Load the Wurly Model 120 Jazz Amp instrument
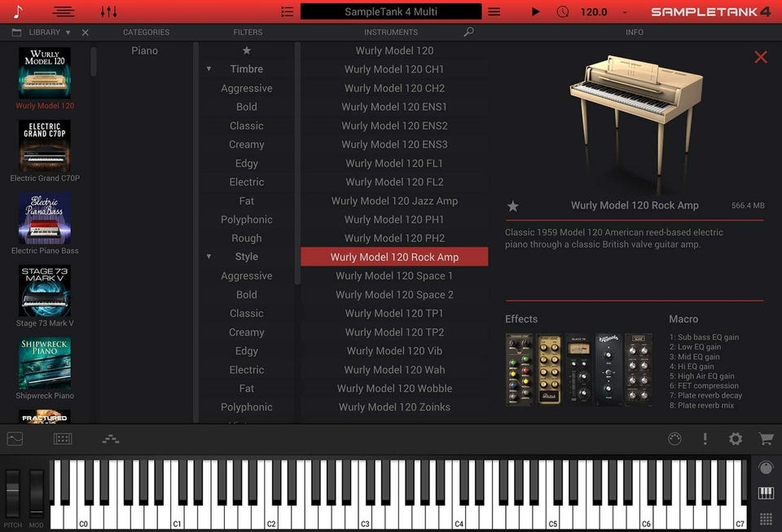 [394, 201]
